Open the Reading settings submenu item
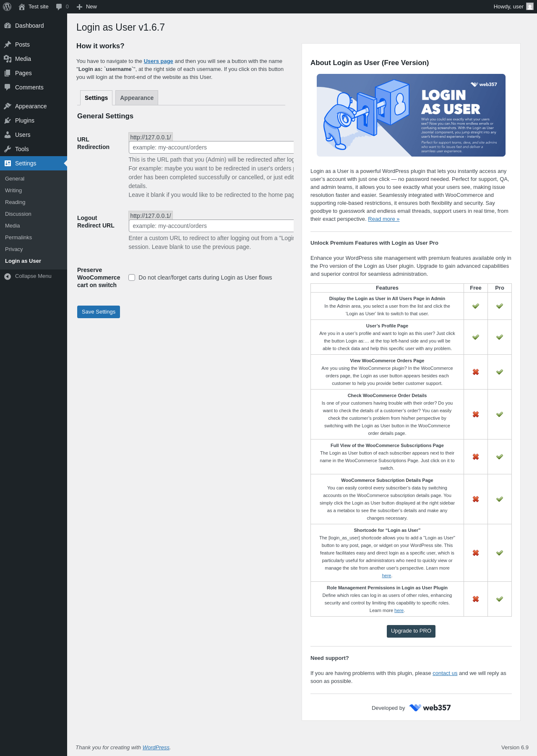The height and width of the screenshot is (756, 537). click(15, 202)
